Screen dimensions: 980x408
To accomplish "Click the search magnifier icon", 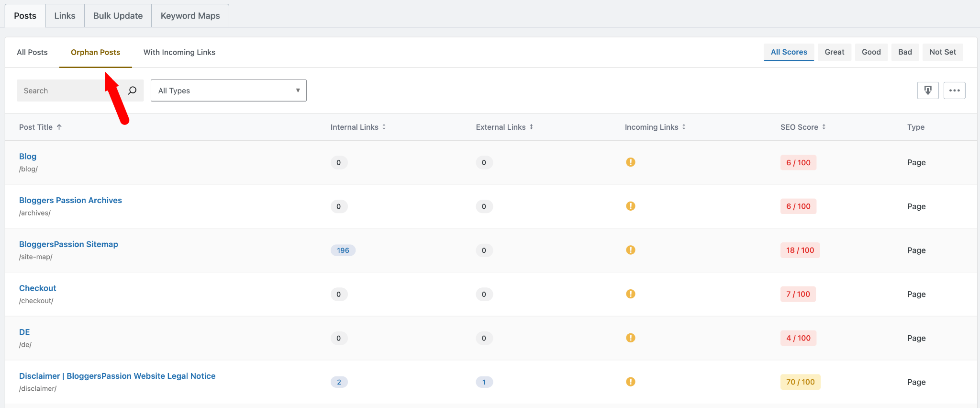I will pyautogui.click(x=133, y=91).
